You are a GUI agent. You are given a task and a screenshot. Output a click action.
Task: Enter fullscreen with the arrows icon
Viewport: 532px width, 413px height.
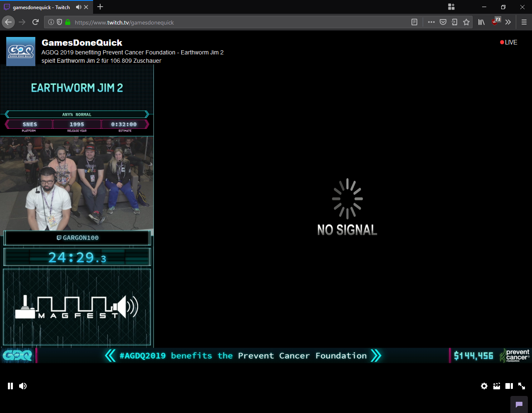pos(522,386)
